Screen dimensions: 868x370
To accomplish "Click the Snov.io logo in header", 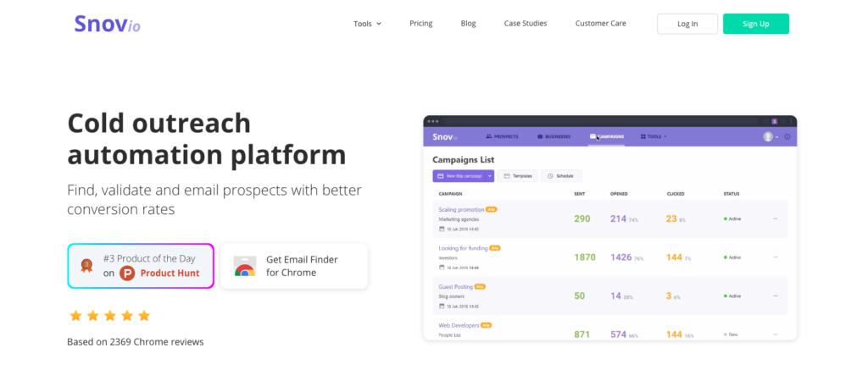I will tap(108, 24).
